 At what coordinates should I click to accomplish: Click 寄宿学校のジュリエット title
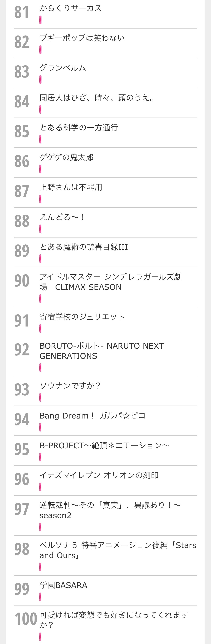click(82, 317)
